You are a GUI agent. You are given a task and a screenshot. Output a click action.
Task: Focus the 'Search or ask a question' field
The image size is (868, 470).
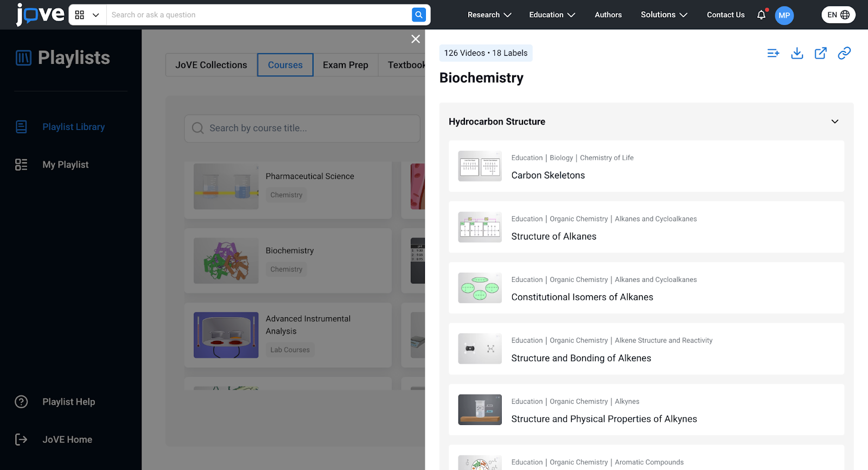click(x=259, y=15)
